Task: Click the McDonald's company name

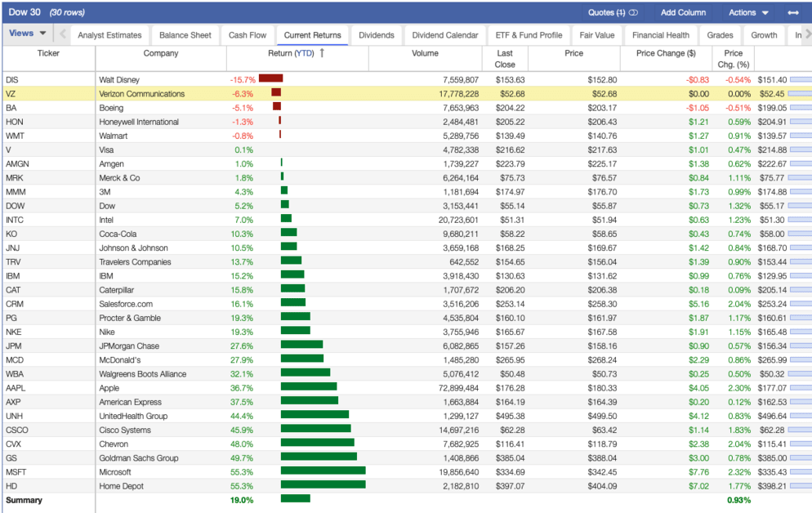Action: (x=119, y=359)
